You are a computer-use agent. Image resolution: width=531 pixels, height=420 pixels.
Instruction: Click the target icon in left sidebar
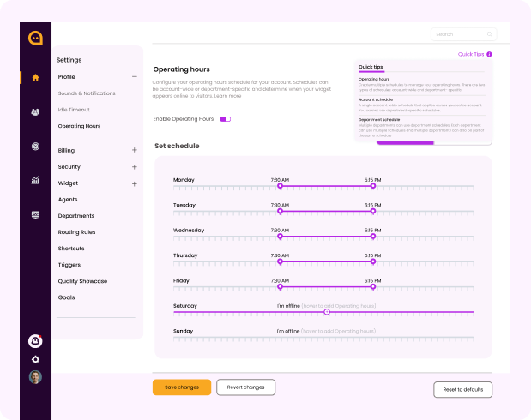point(35,147)
